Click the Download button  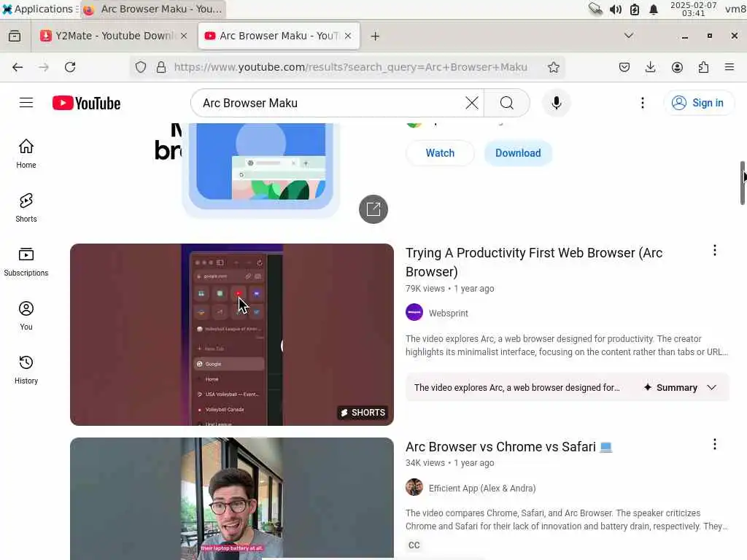[518, 153]
